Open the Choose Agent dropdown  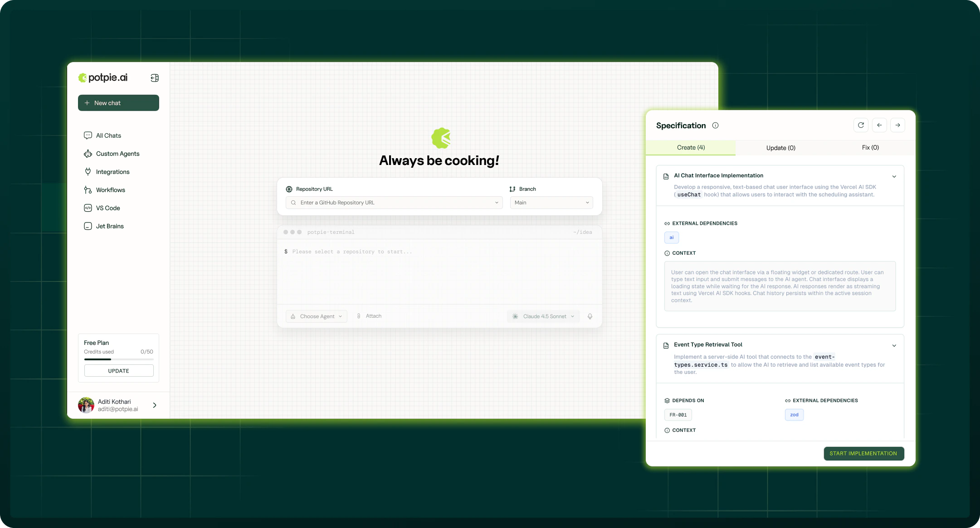click(x=317, y=316)
